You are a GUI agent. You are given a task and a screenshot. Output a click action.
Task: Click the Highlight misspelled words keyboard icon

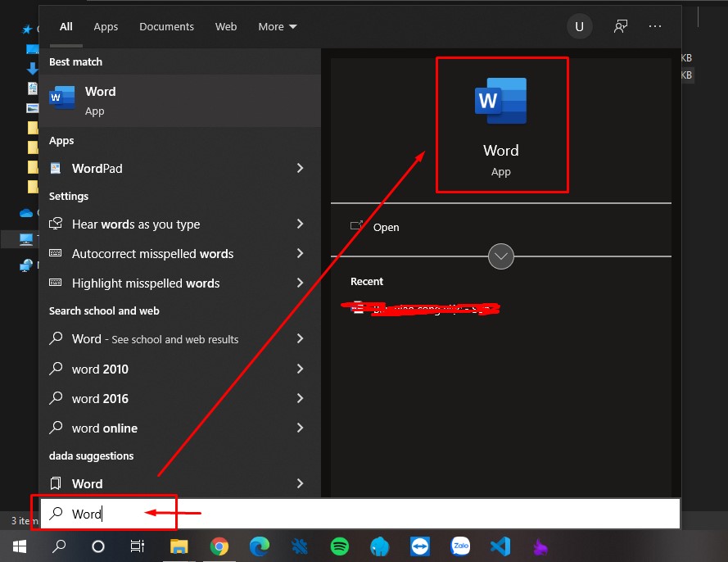coord(55,283)
